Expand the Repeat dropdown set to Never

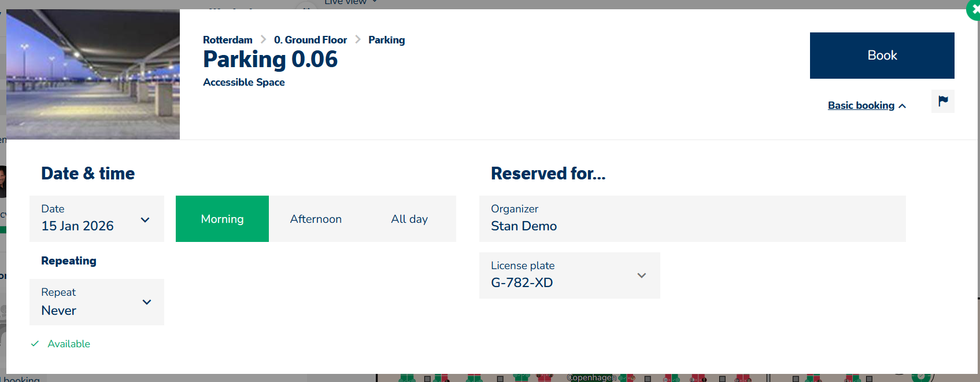pyautogui.click(x=97, y=302)
